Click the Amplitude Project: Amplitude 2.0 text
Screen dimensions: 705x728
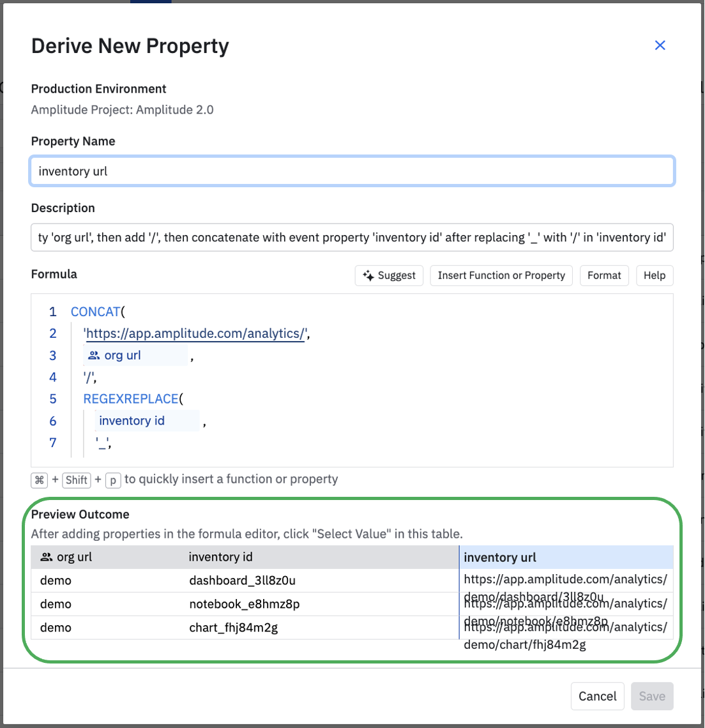pos(122,110)
